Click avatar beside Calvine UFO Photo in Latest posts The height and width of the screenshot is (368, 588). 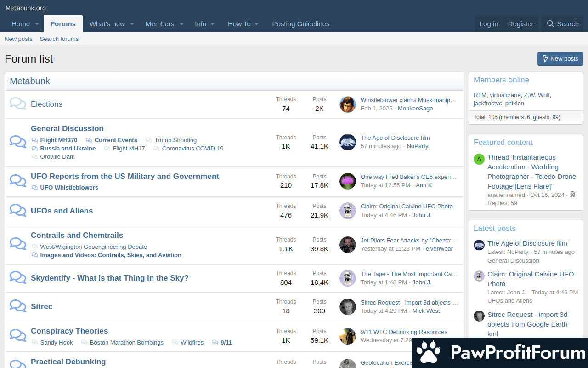(x=479, y=276)
